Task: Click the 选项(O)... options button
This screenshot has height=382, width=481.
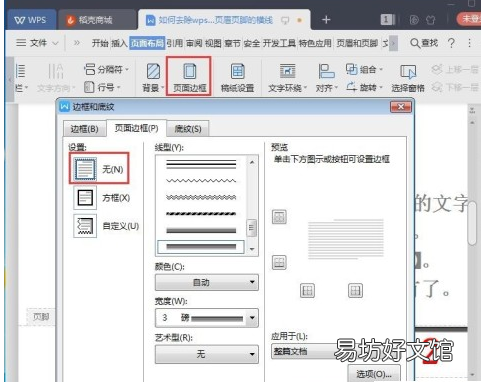Action: (x=374, y=374)
